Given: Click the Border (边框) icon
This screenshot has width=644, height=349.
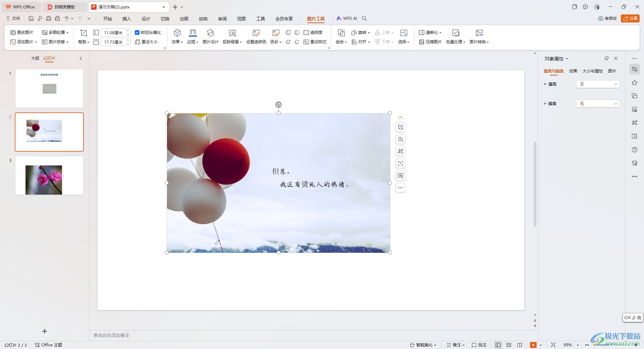Looking at the screenshot, I should [x=193, y=33].
